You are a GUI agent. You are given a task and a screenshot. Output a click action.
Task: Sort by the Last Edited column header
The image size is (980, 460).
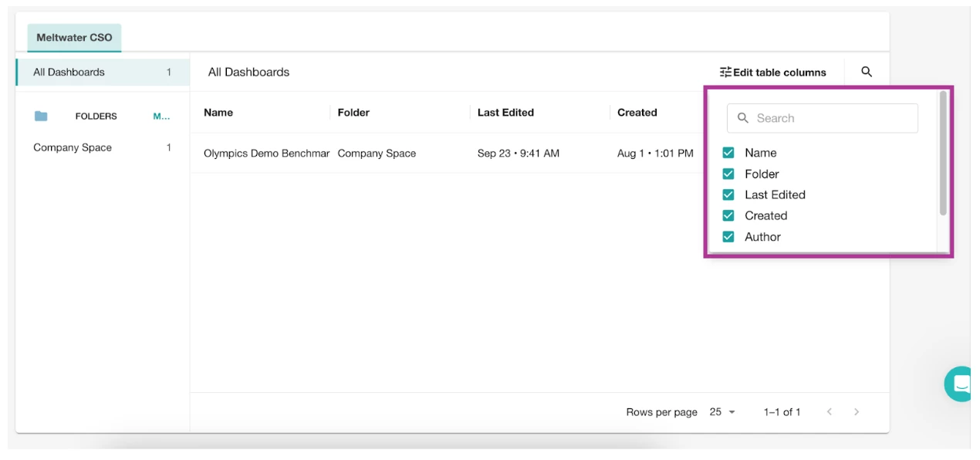click(x=505, y=113)
